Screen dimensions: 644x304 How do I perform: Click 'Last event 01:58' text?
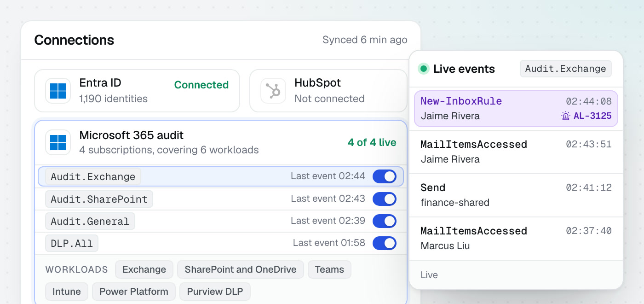point(329,243)
